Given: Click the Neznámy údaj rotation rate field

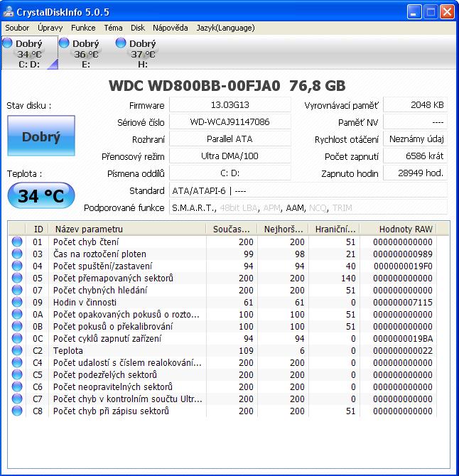Looking at the screenshot, I should click(415, 139).
